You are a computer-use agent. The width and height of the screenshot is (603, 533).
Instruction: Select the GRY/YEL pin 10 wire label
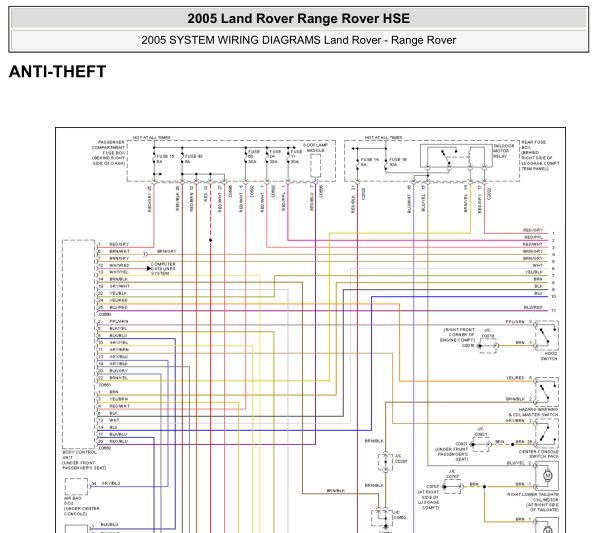[119, 343]
